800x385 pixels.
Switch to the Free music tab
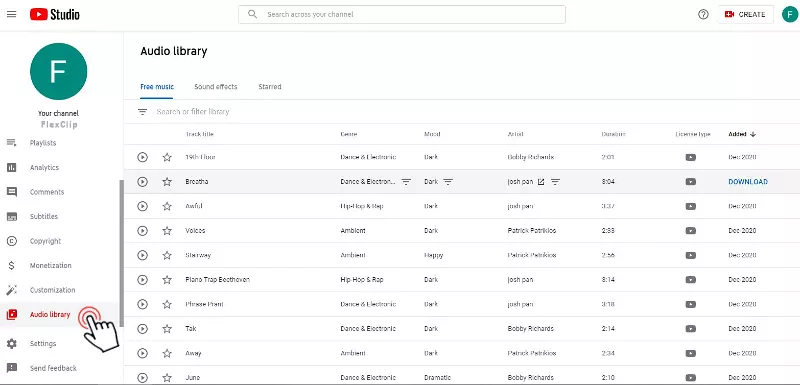[157, 87]
